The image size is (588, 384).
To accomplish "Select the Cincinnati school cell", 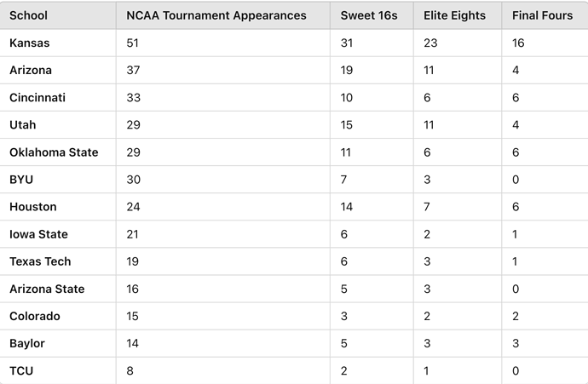I will click(37, 97).
